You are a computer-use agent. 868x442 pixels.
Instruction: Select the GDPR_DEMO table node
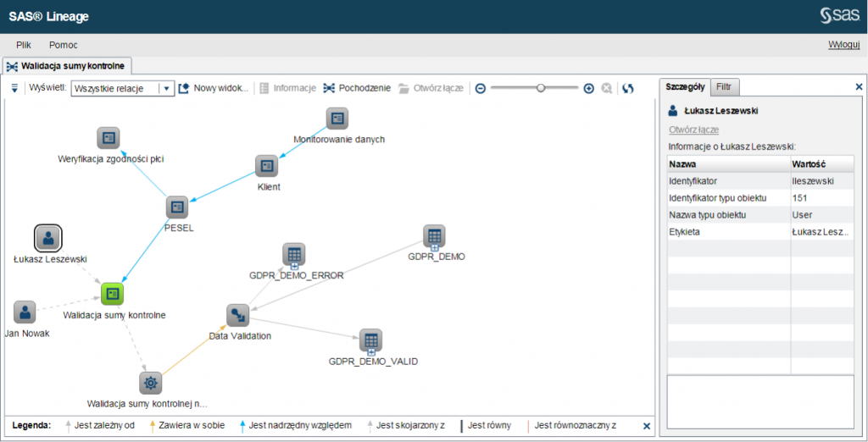(434, 236)
